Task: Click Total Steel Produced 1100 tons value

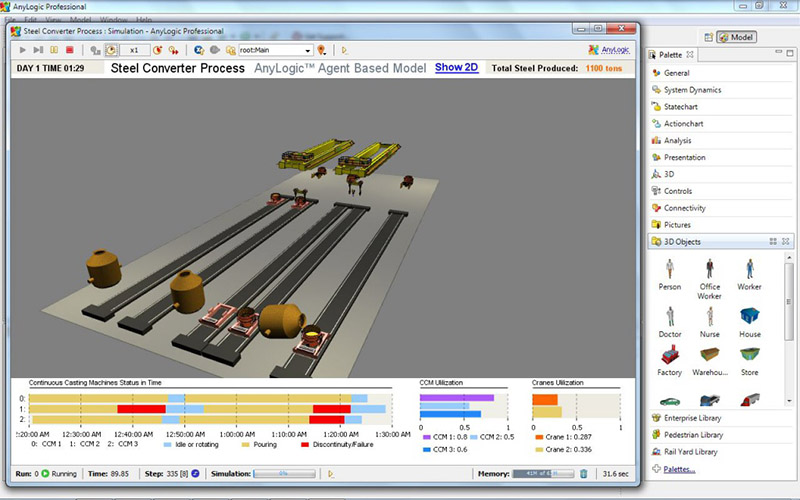Action: click(604, 68)
